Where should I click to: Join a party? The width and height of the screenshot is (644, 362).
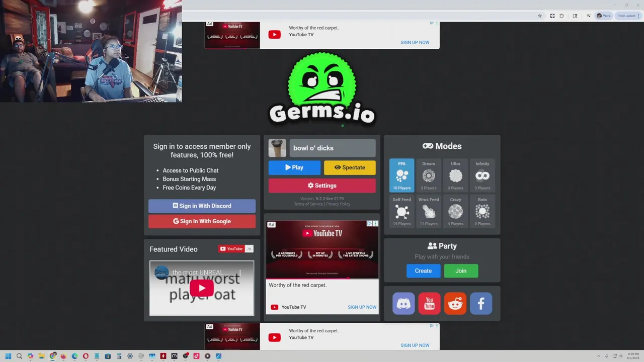461,270
